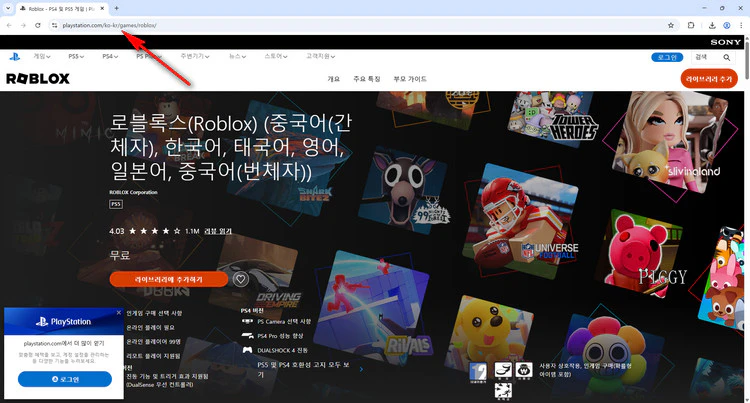750x403 pixels.
Task: Click the orange 라이브러리에 추가하기 button
Action: point(168,279)
